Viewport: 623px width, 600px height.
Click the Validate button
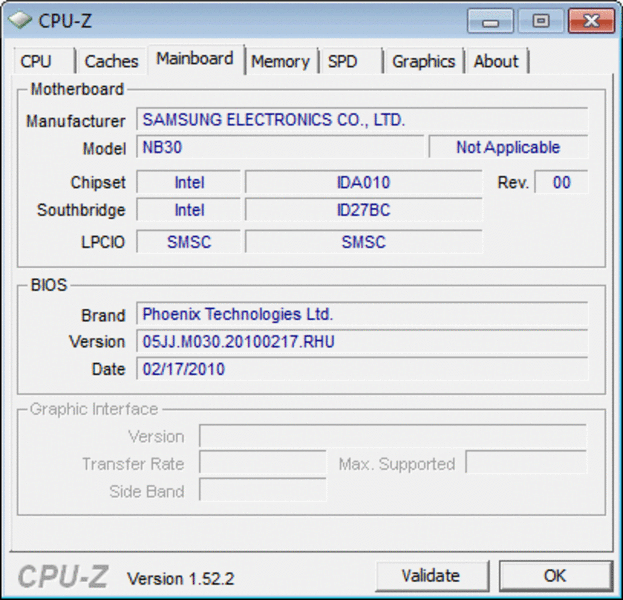pos(431,575)
